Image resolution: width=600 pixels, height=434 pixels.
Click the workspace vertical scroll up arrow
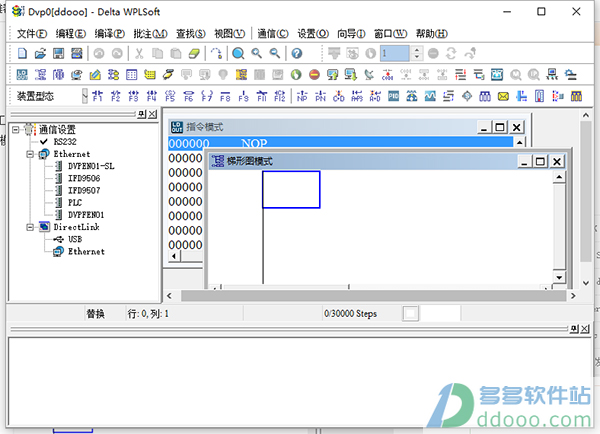click(586, 115)
